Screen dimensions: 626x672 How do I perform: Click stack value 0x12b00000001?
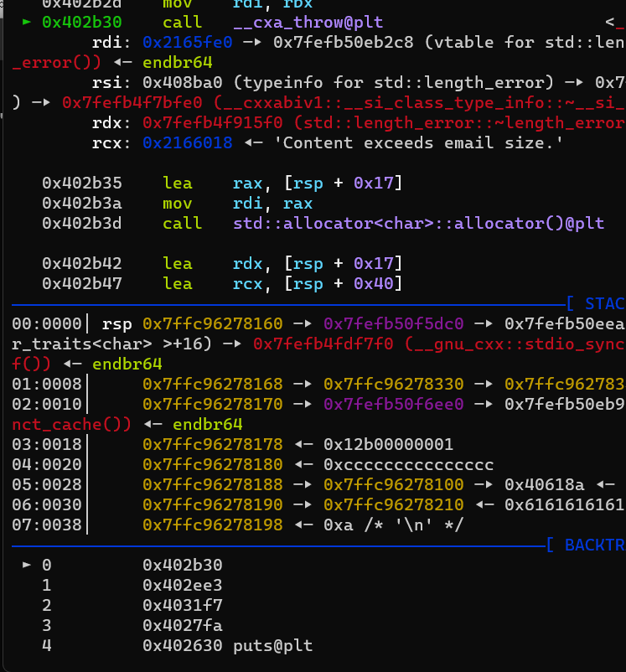[388, 444]
